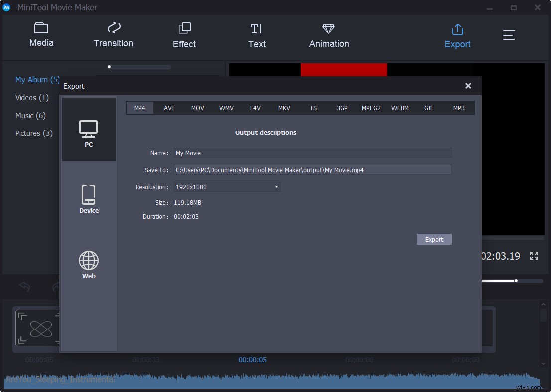This screenshot has height=392, width=551.
Task: Open the Animation panel
Action: [x=328, y=34]
